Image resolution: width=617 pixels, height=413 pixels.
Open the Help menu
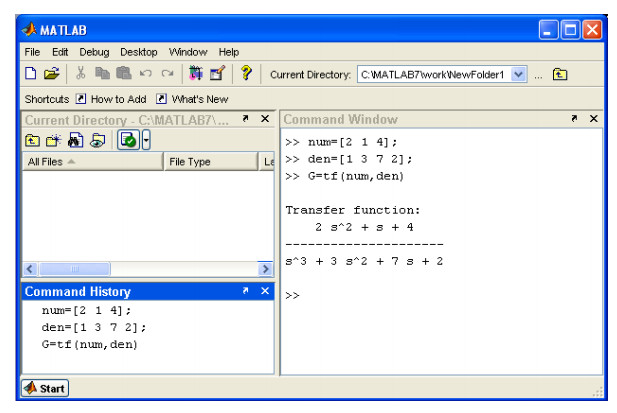tap(229, 52)
